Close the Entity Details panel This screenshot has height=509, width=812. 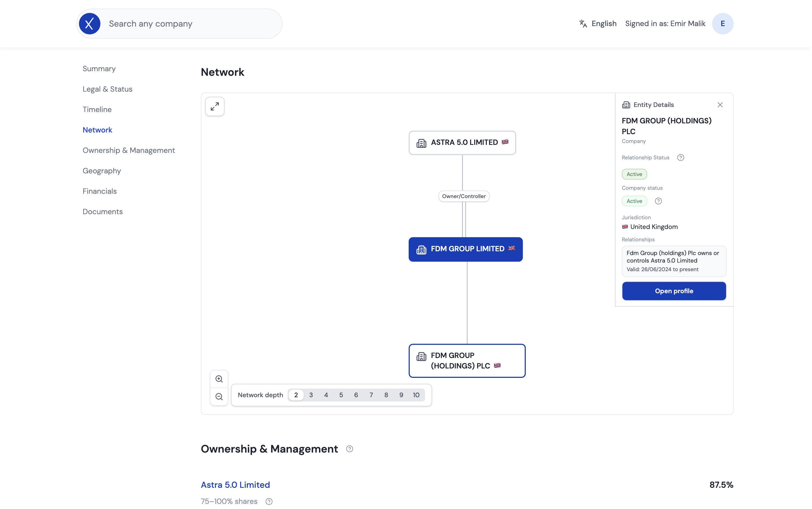(x=720, y=105)
